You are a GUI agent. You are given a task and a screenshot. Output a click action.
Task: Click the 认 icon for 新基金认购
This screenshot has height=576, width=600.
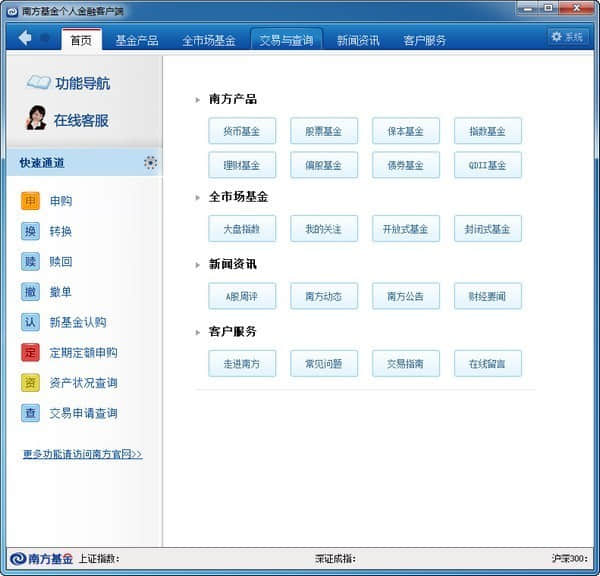coord(30,322)
